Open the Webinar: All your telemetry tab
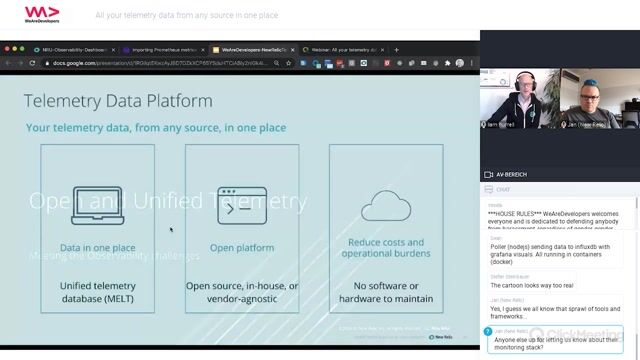 pyautogui.click(x=343, y=50)
